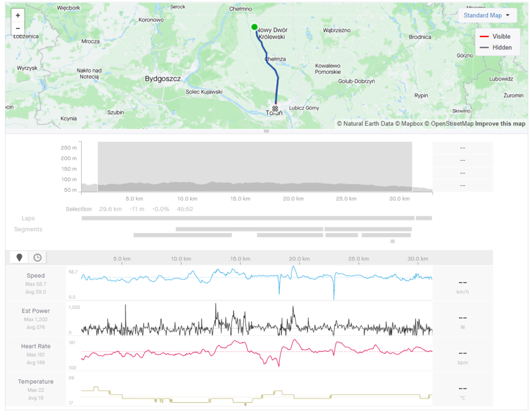Click the small short segment marker
532x412 pixels.
[393, 241]
